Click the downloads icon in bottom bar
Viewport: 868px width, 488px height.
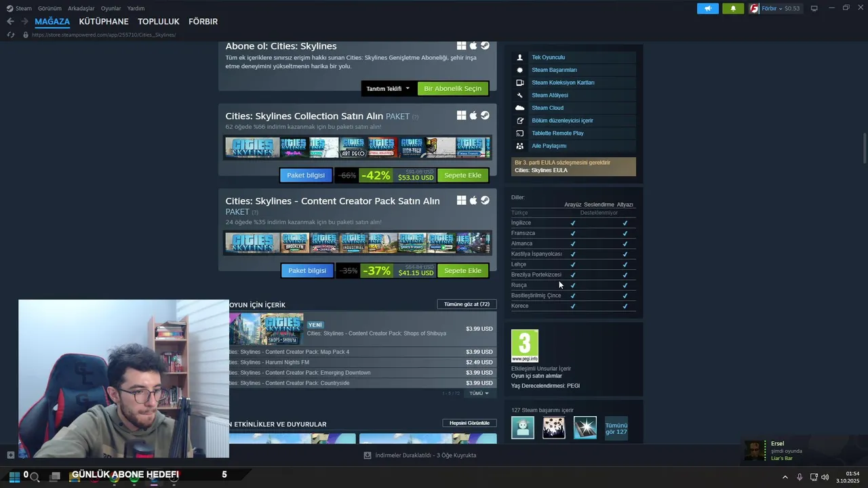tap(368, 455)
